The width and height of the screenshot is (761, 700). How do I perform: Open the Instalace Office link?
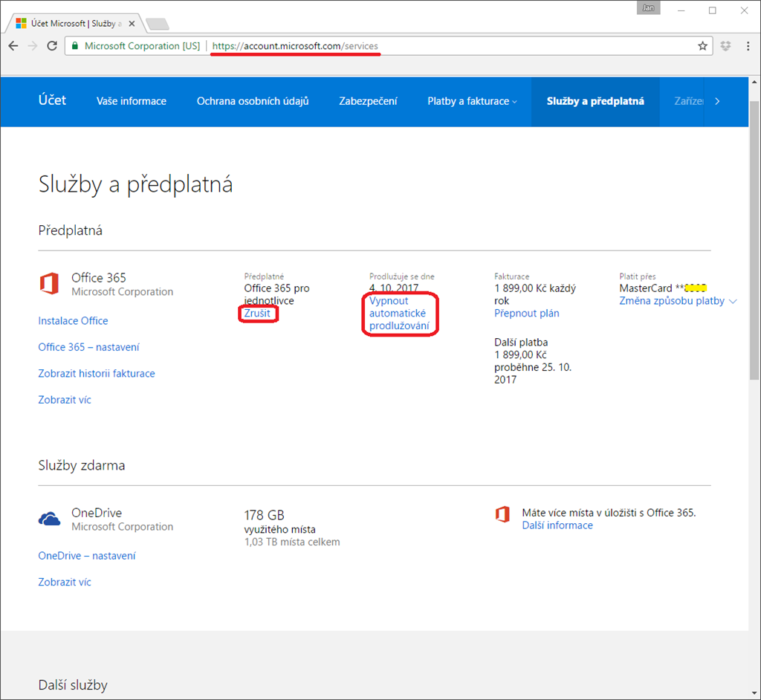[73, 320]
